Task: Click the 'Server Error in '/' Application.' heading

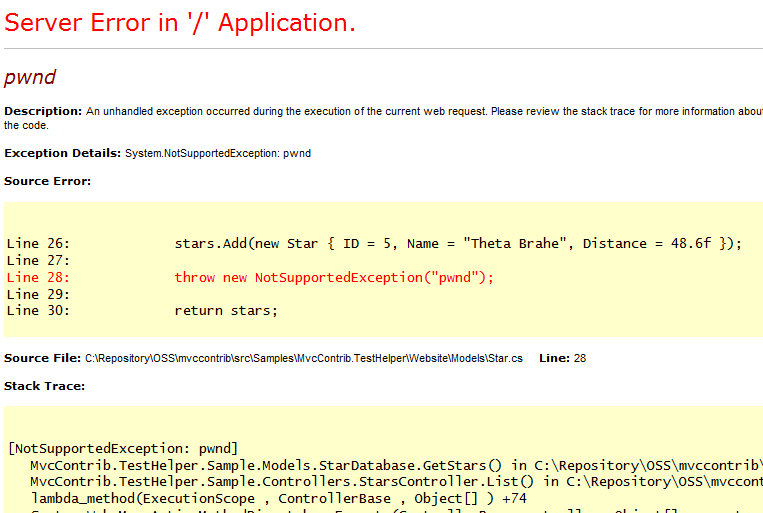Action: [x=180, y=23]
